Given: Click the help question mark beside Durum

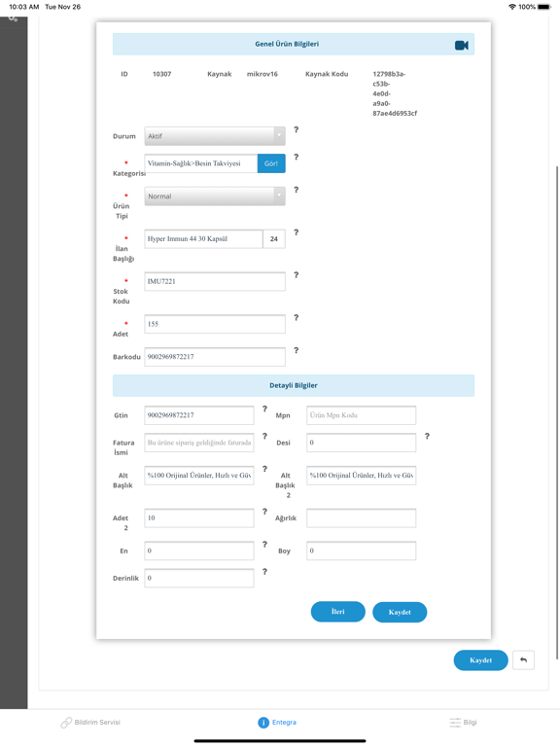Looking at the screenshot, I should (x=297, y=129).
